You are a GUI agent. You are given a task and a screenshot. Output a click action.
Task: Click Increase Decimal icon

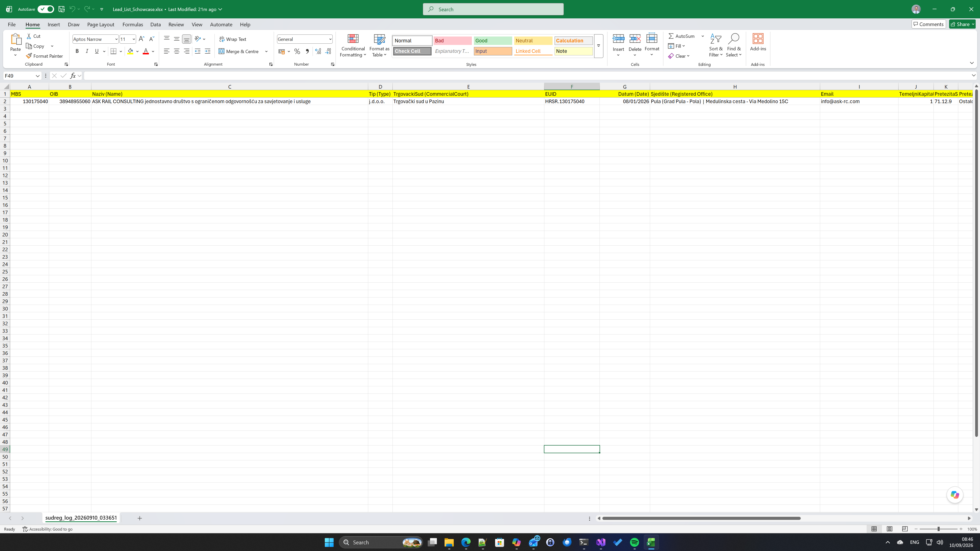click(318, 51)
